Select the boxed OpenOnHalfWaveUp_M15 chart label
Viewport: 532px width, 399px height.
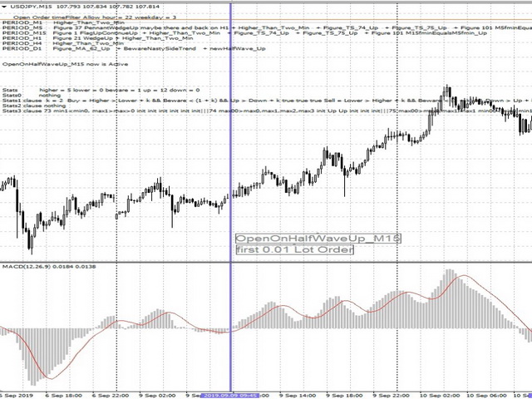(318, 239)
